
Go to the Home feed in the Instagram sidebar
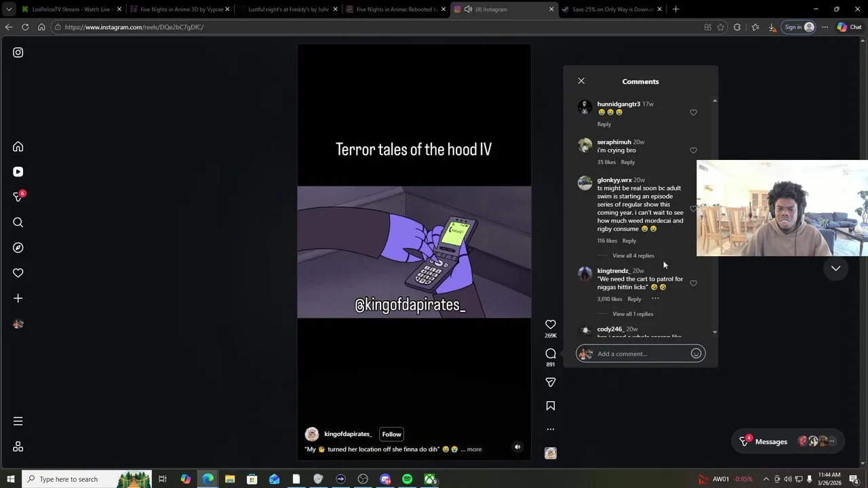18,146
